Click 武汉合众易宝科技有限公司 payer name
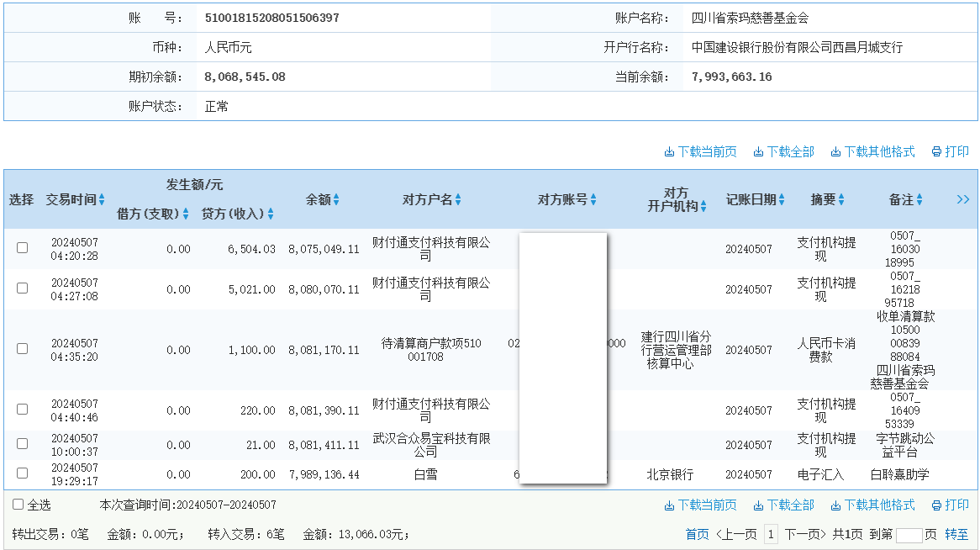The image size is (980, 550). [x=431, y=445]
